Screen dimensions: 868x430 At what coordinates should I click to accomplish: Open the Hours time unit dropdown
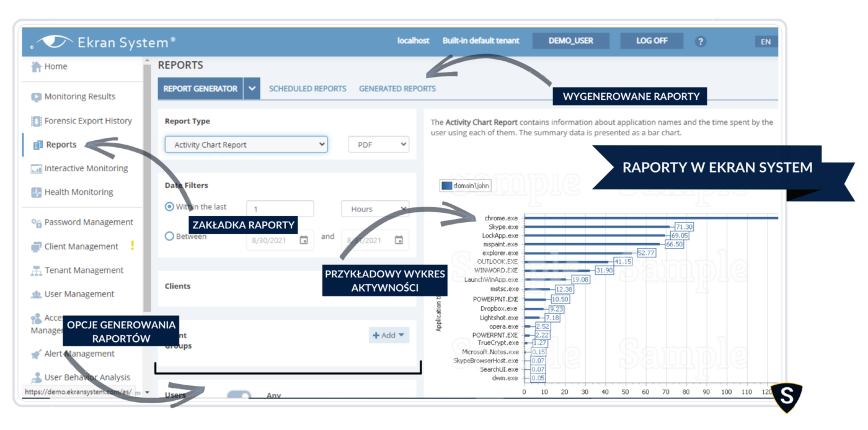375,209
